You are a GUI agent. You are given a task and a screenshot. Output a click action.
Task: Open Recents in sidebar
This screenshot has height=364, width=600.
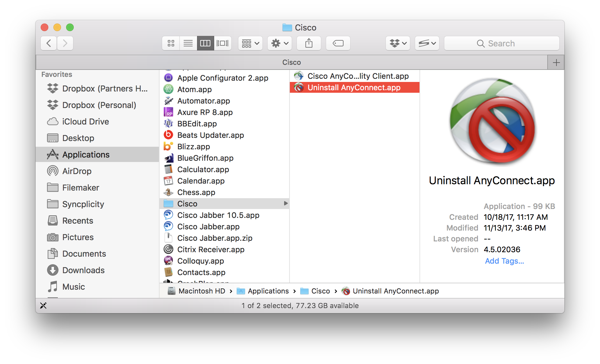(97, 221)
